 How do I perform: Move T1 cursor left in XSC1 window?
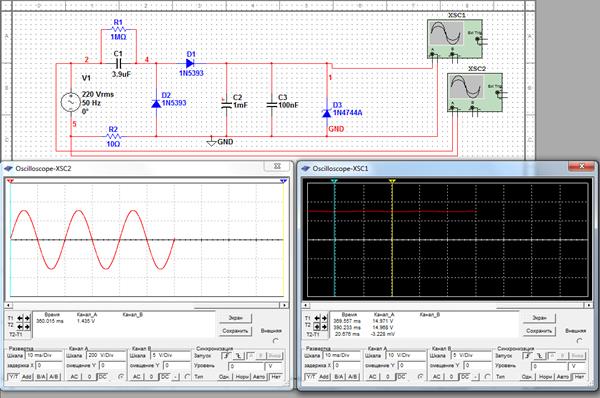pyautogui.click(x=317, y=318)
